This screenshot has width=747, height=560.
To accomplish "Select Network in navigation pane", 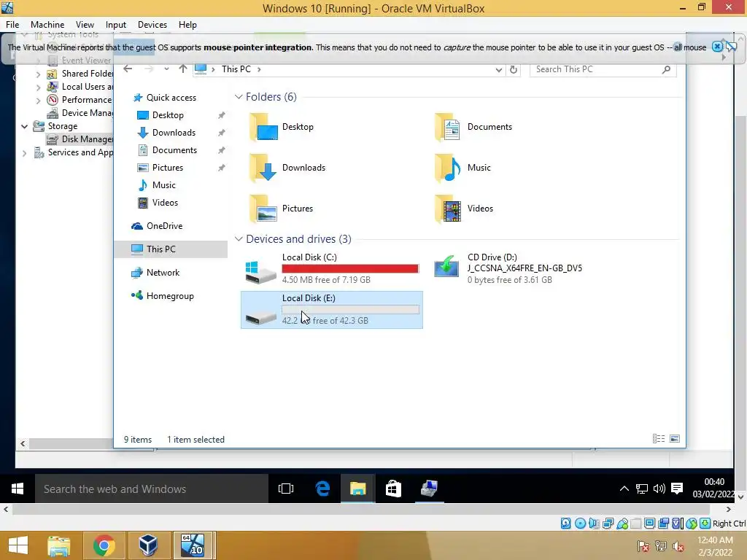I will 163,273.
